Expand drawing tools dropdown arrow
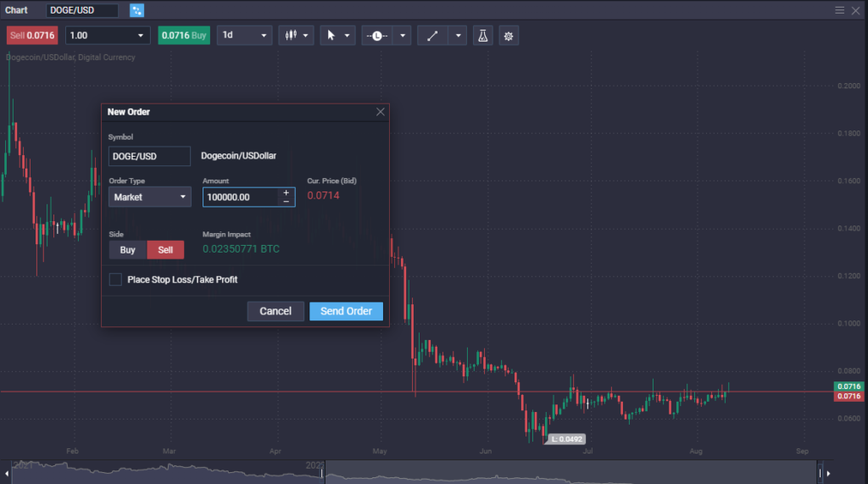868x484 pixels. tap(459, 36)
